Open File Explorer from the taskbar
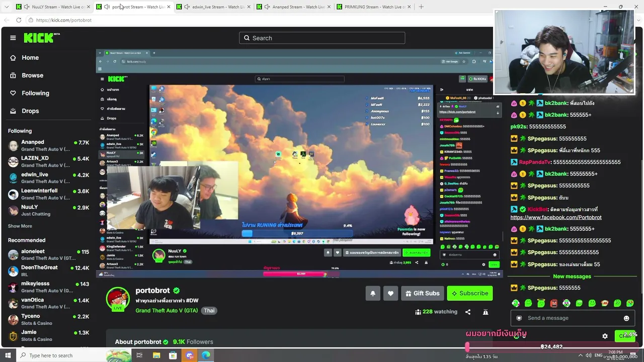Screen dimensions: 644x362 (x=156, y=355)
